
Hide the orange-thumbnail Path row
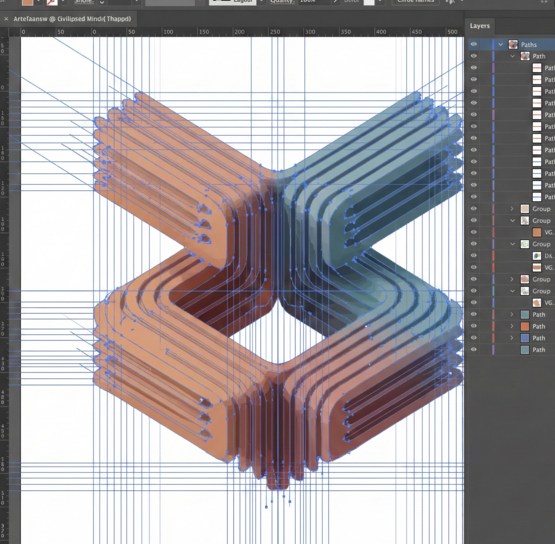point(474,326)
